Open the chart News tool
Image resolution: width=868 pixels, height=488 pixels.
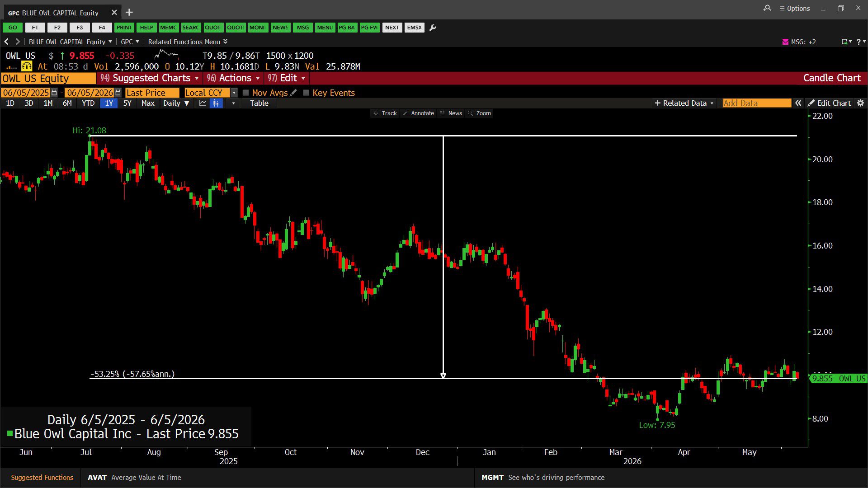pyautogui.click(x=451, y=113)
